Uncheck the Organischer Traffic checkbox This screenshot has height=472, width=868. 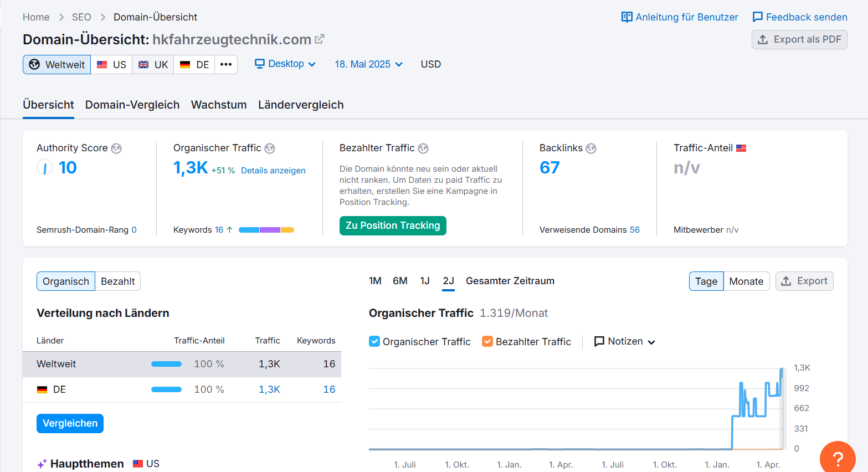[x=374, y=341]
